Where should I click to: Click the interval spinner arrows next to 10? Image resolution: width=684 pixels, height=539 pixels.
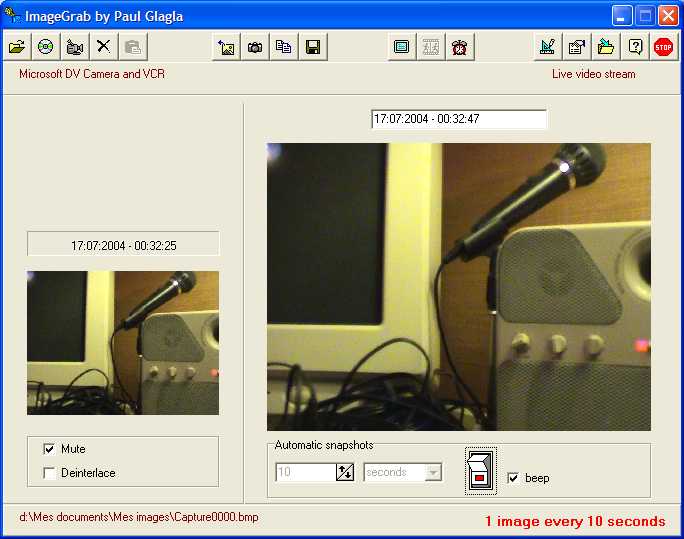345,472
